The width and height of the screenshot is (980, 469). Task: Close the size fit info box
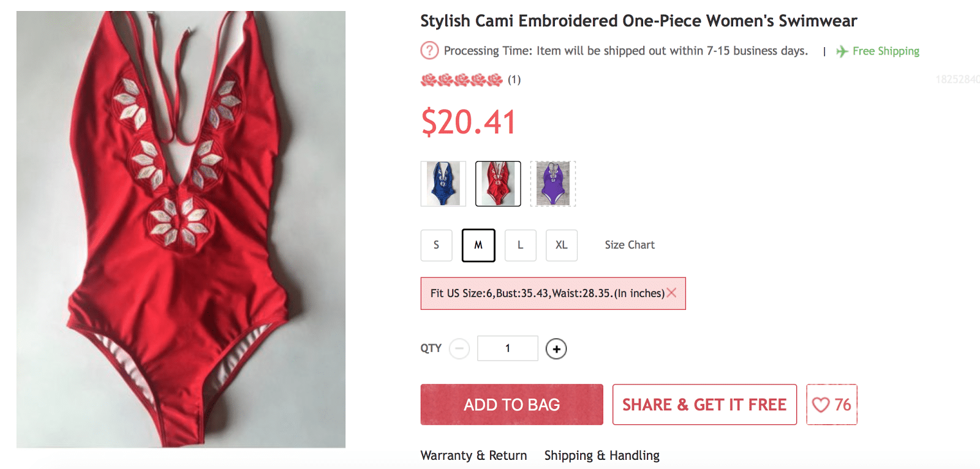(672, 293)
